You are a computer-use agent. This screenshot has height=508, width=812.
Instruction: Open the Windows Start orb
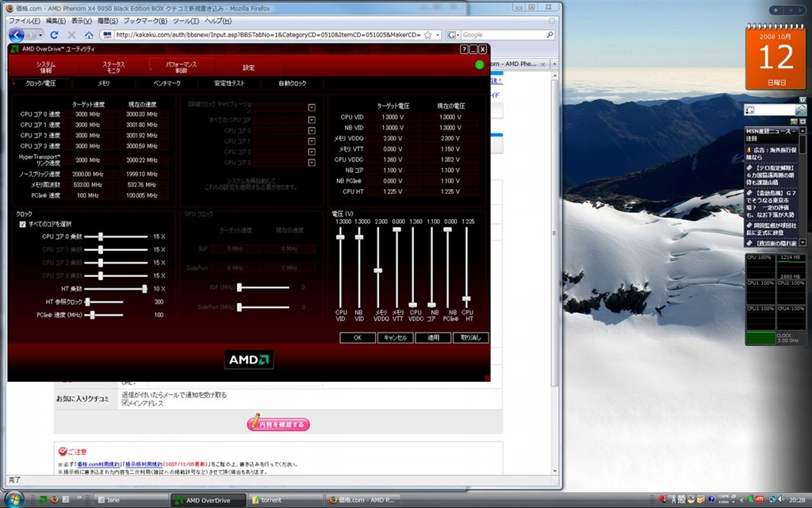14,500
